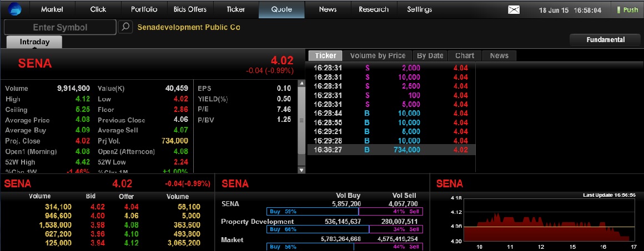Open the Click menu
Screen dimensions: 644x251
[98, 9]
